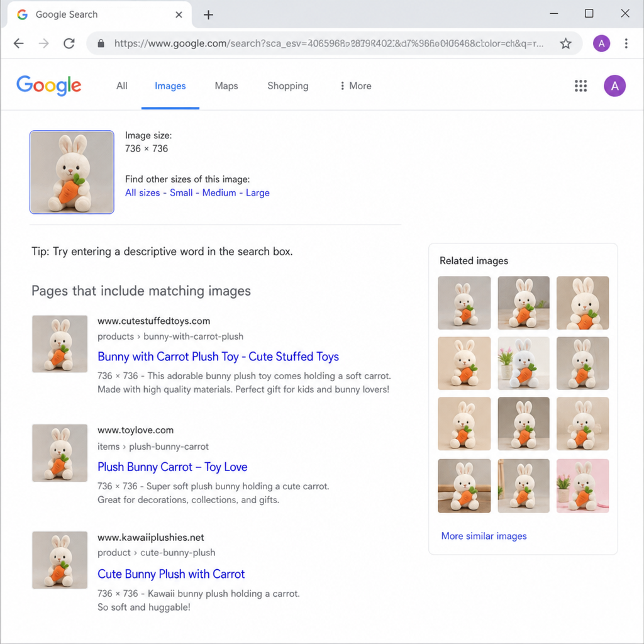
Task: Click breadcrumb product › cute-bunny-plush
Action: (x=156, y=552)
